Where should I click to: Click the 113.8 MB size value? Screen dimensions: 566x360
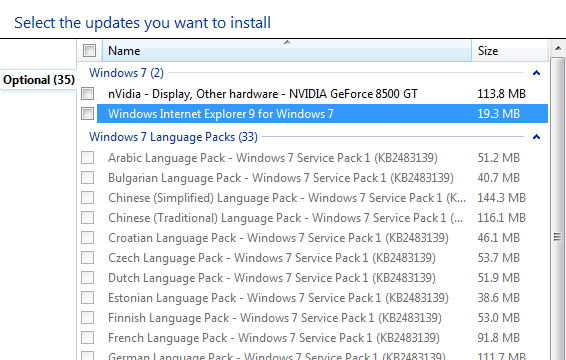point(501,94)
